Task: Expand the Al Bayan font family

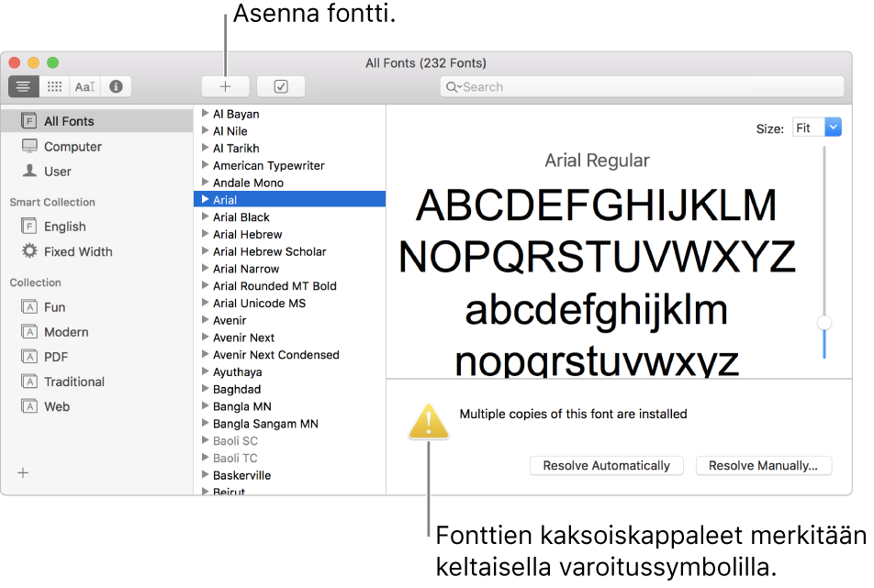Action: tap(205, 113)
